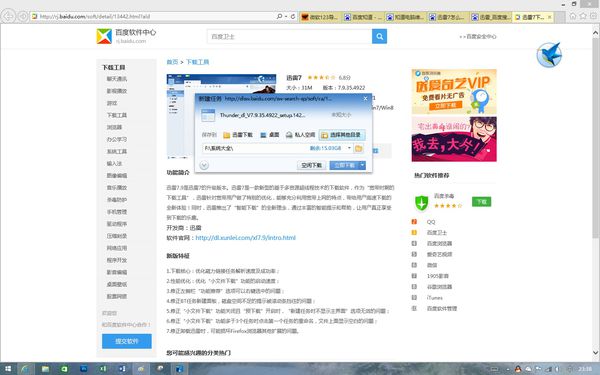This screenshot has height=375, width=600.
Task: Expand more options with the round chevron
Action: [204, 165]
